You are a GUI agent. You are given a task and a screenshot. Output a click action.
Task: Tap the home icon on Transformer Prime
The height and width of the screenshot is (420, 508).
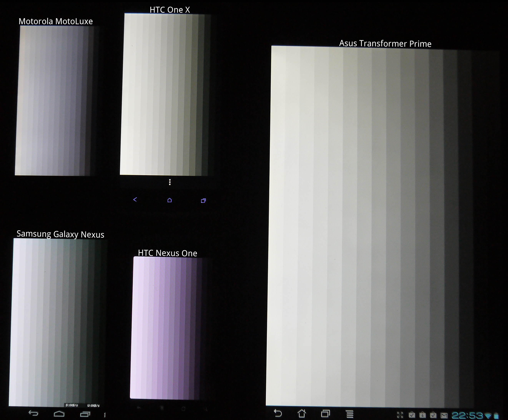(x=302, y=413)
